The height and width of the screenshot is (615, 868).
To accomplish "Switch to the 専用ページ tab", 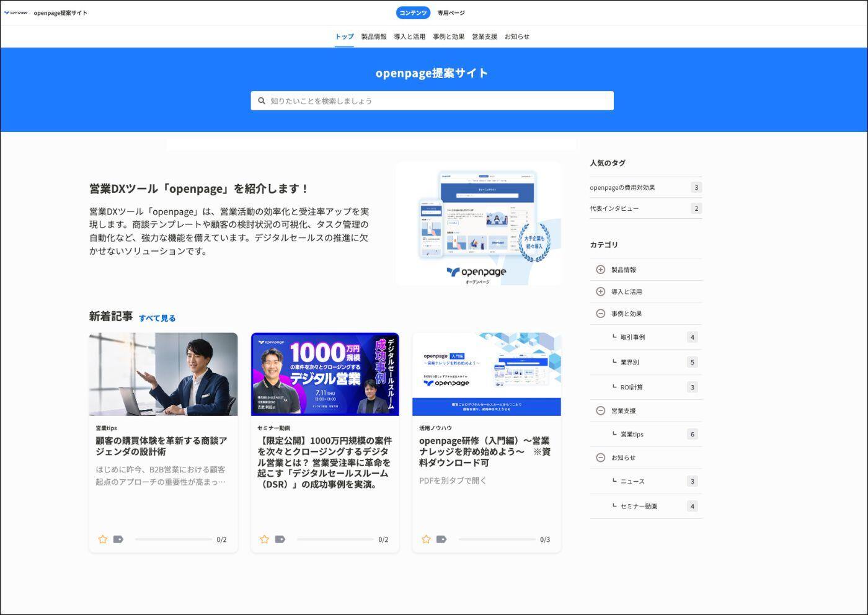I will (x=451, y=12).
